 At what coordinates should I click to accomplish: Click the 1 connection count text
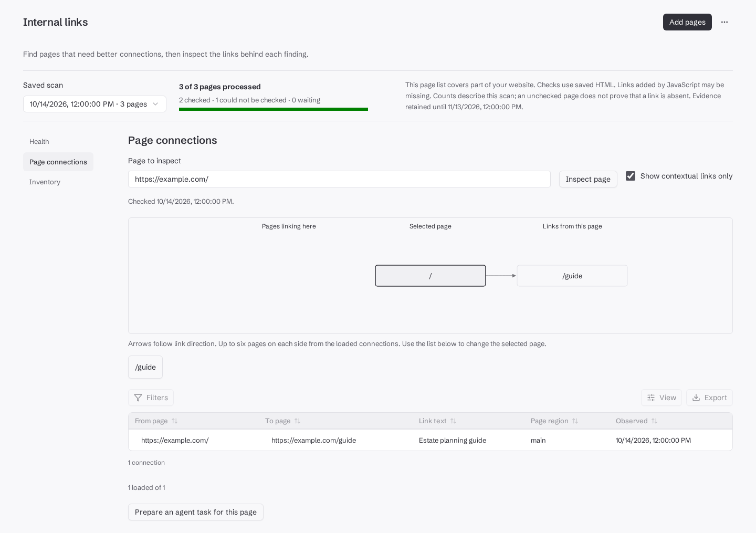point(146,463)
